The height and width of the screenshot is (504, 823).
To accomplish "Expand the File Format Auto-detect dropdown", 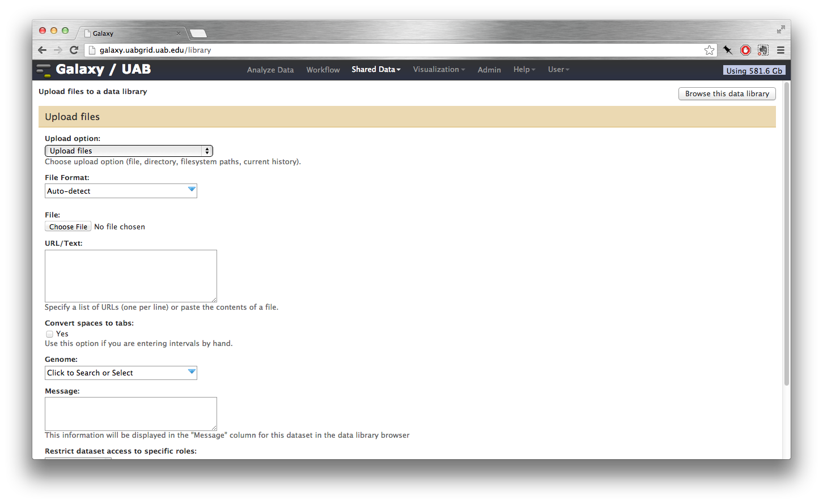I will click(x=121, y=191).
